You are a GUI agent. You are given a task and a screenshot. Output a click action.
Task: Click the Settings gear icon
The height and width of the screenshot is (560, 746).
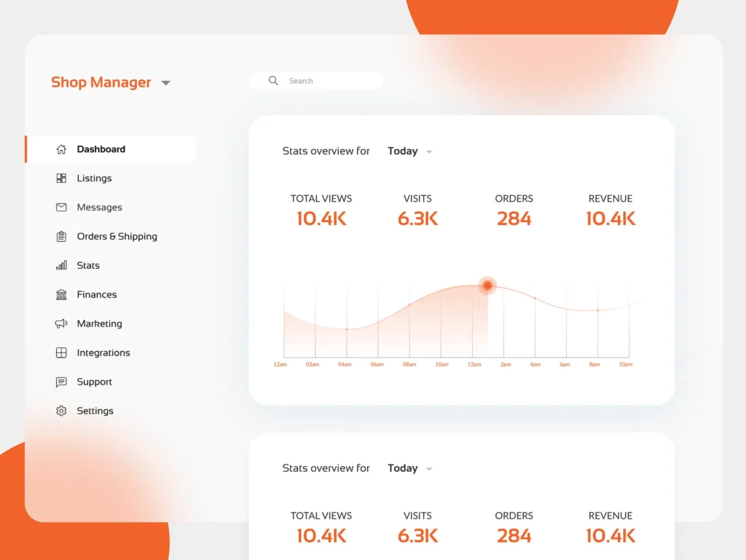(x=61, y=411)
